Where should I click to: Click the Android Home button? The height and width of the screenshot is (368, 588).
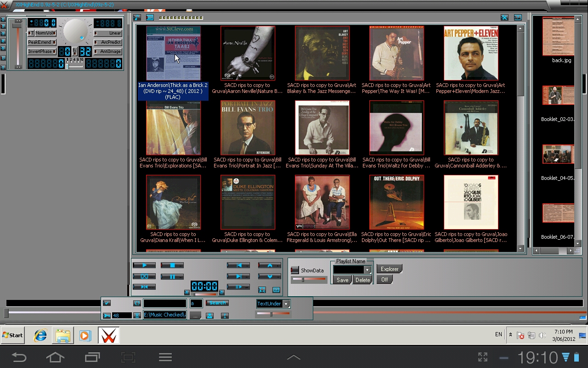coord(55,357)
